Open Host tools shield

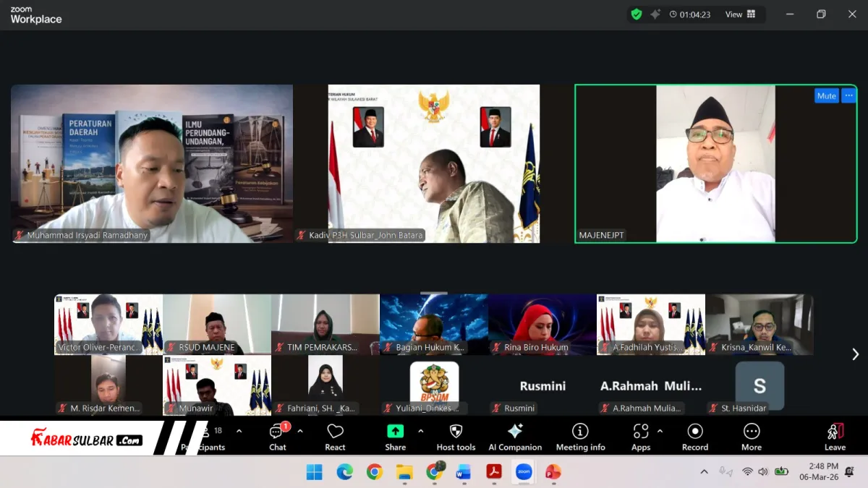pyautogui.click(x=456, y=437)
